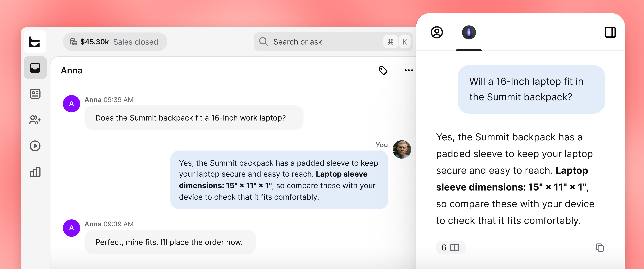Click the tag icon in Anna's conversation header
644x269 pixels.
tap(383, 70)
